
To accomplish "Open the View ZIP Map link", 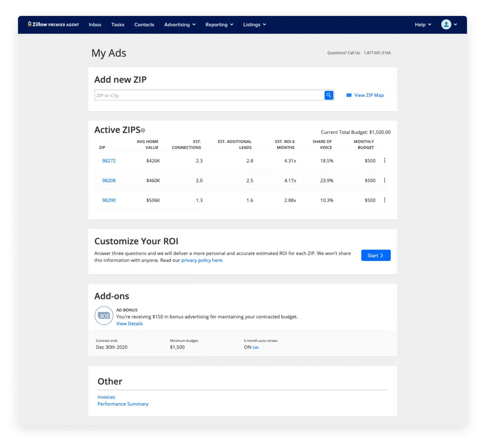I will tap(365, 95).
